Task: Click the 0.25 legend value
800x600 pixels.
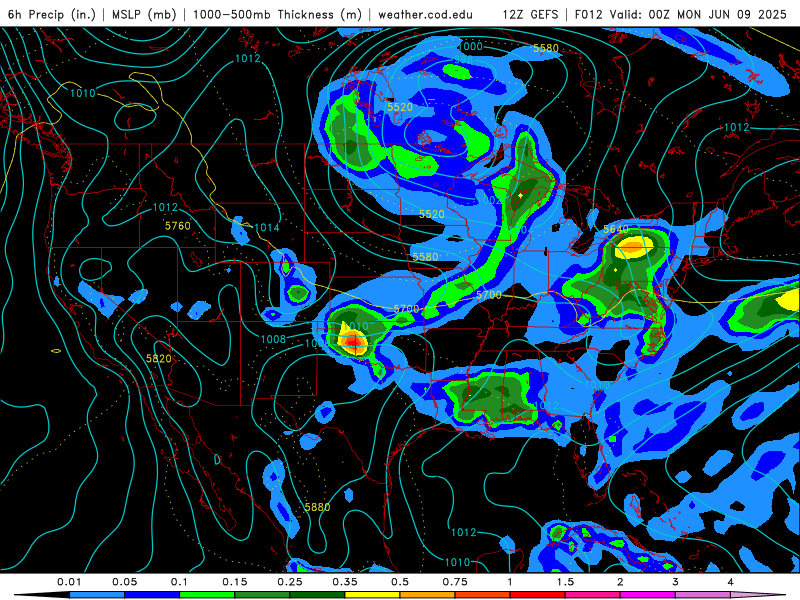Action: 290,582
